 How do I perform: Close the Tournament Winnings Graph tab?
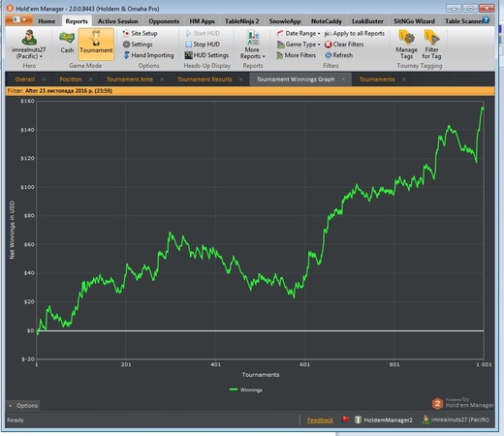[343, 79]
